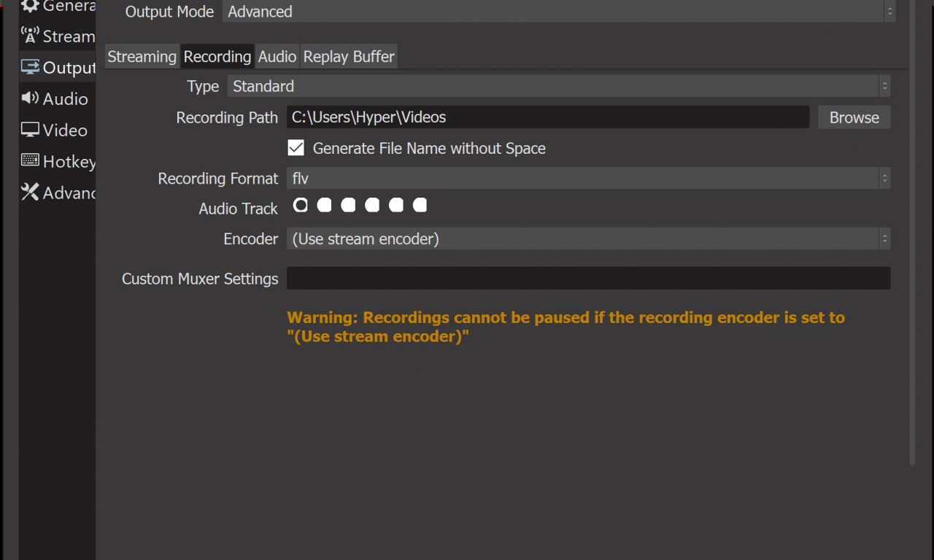The height and width of the screenshot is (560, 934).
Task: Open the Output Mode dropdown
Action: pyautogui.click(x=558, y=12)
